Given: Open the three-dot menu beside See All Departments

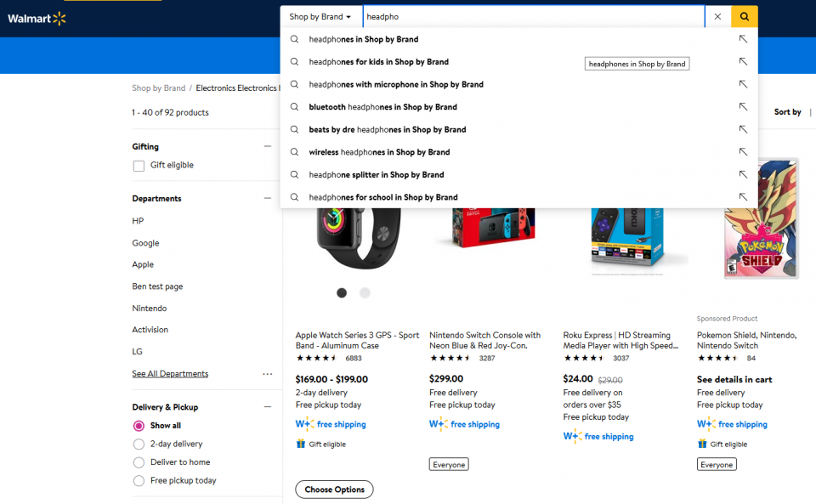Looking at the screenshot, I should click(x=268, y=374).
